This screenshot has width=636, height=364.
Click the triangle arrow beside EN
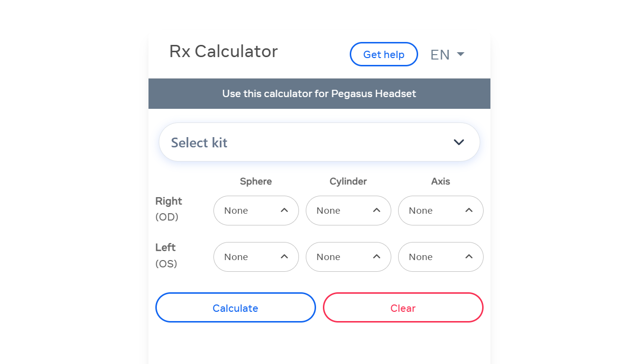click(460, 54)
